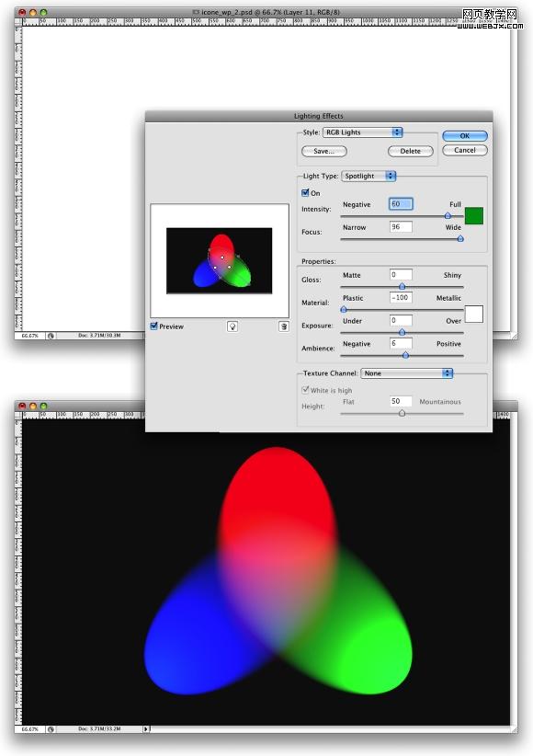Click the Exposure value field

pos(401,320)
